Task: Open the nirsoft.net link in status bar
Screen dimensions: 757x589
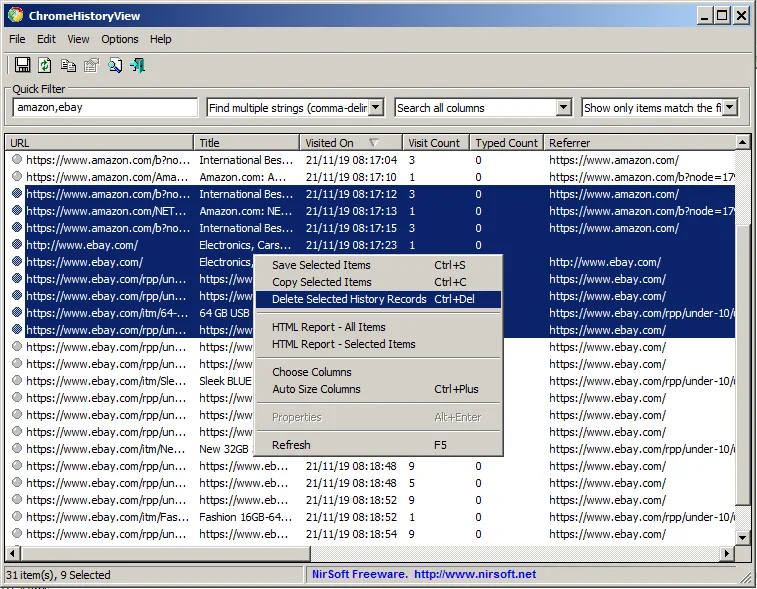Action: pos(475,574)
